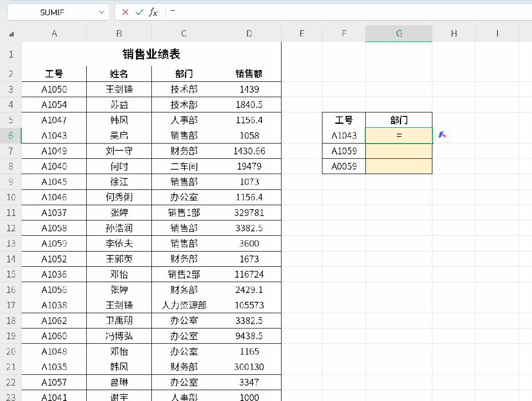The height and width of the screenshot is (401, 532).
Task: Click inside the formula bar input area
Action: [x=345, y=12]
